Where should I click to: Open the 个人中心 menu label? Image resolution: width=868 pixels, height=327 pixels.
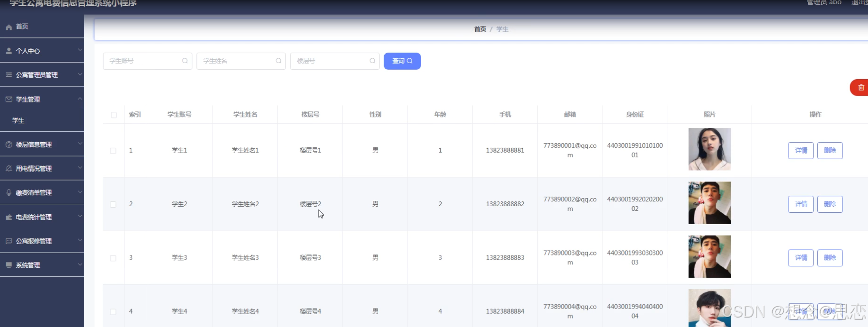pyautogui.click(x=28, y=51)
